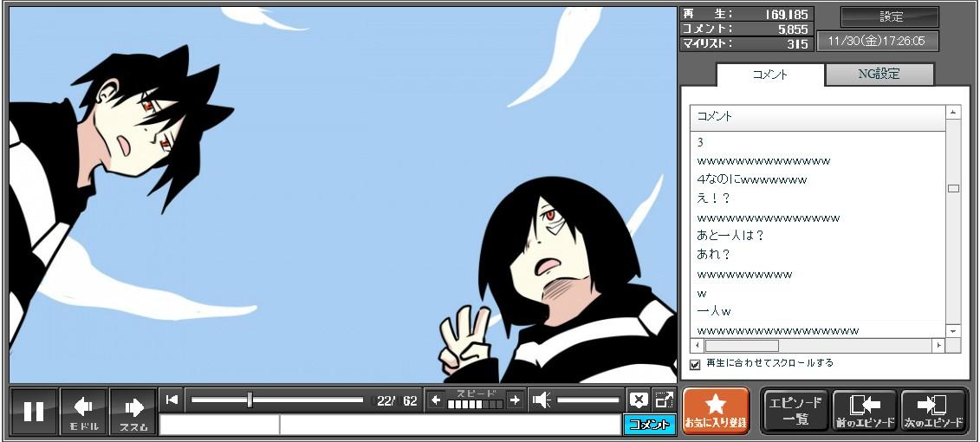Mute audio using the speaker icon
The width and height of the screenshot is (980, 442).
coord(542,400)
